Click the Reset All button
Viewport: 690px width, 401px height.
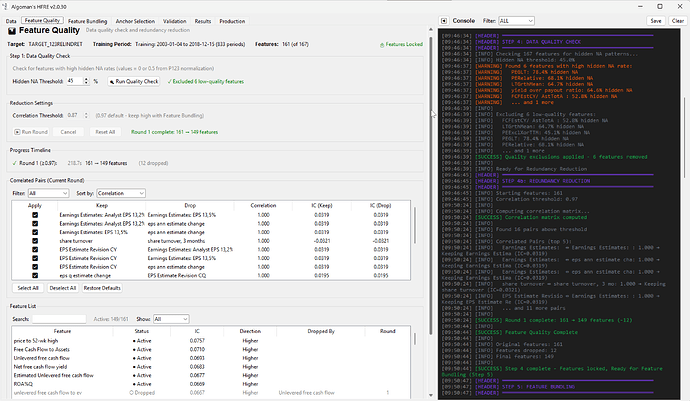click(105, 132)
